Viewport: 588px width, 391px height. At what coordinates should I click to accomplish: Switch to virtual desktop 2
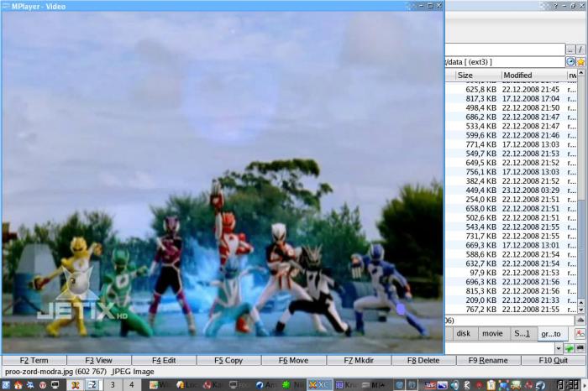(93, 384)
